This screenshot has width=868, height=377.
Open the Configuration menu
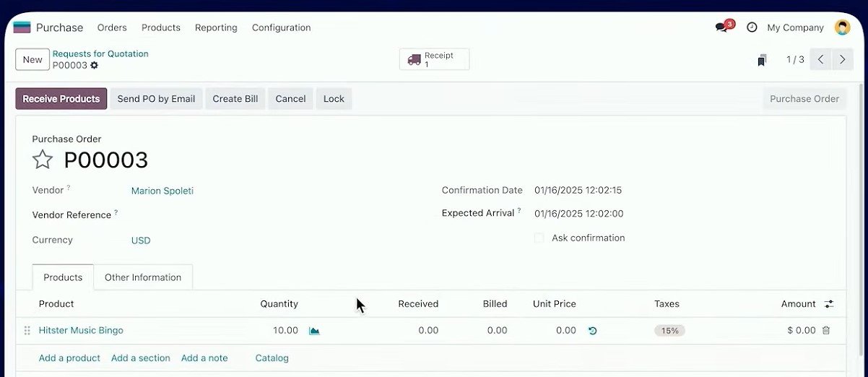(281, 27)
